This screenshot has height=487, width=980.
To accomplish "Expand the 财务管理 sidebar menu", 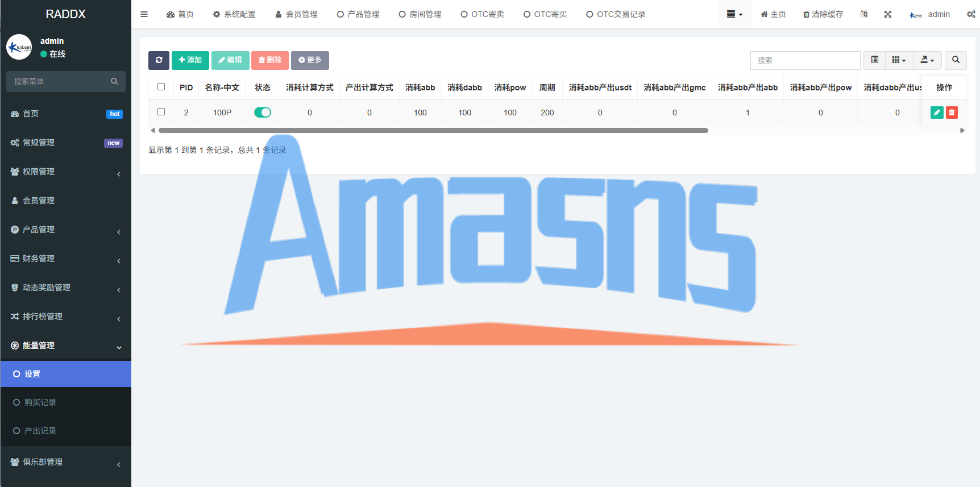I will click(66, 259).
